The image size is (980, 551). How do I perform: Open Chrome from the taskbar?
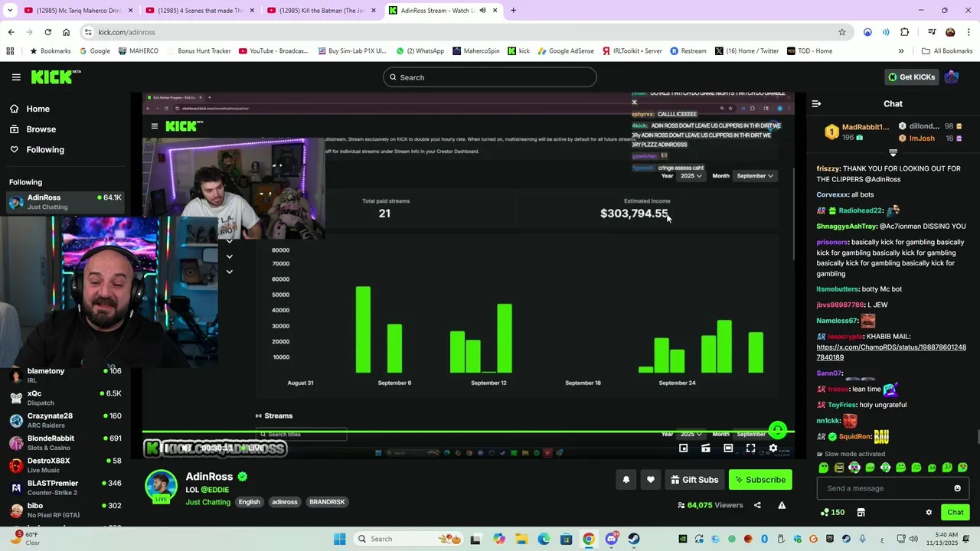pos(589,539)
